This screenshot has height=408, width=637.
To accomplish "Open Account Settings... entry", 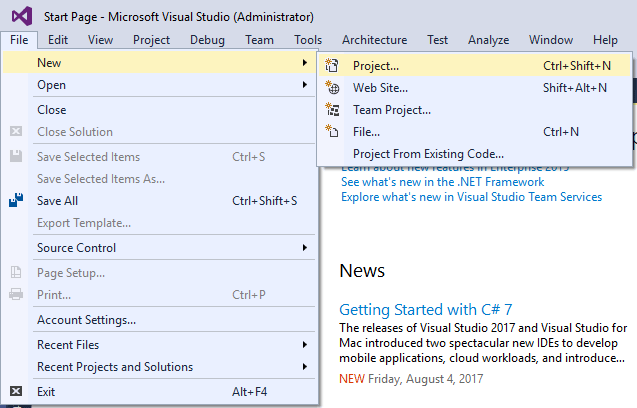I will [159, 319].
